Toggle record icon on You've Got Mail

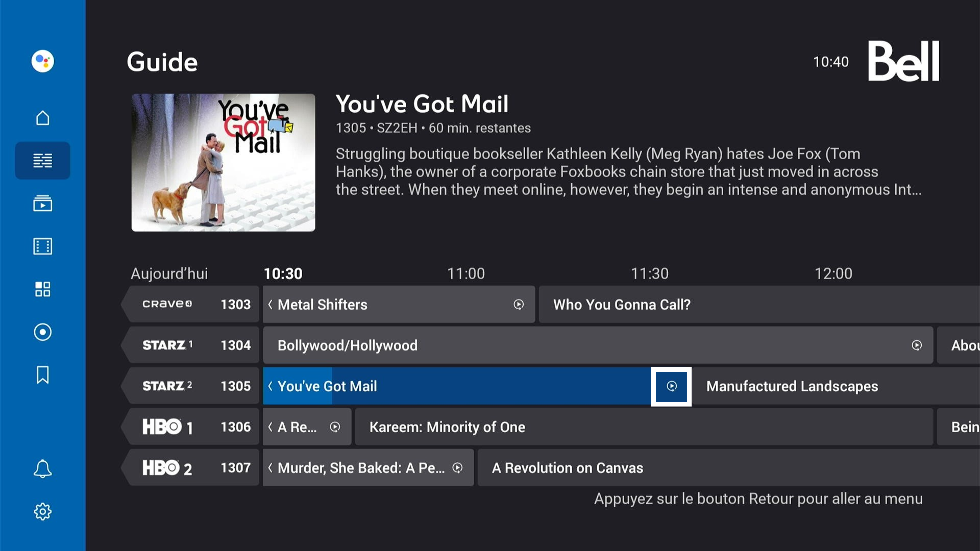pyautogui.click(x=671, y=386)
